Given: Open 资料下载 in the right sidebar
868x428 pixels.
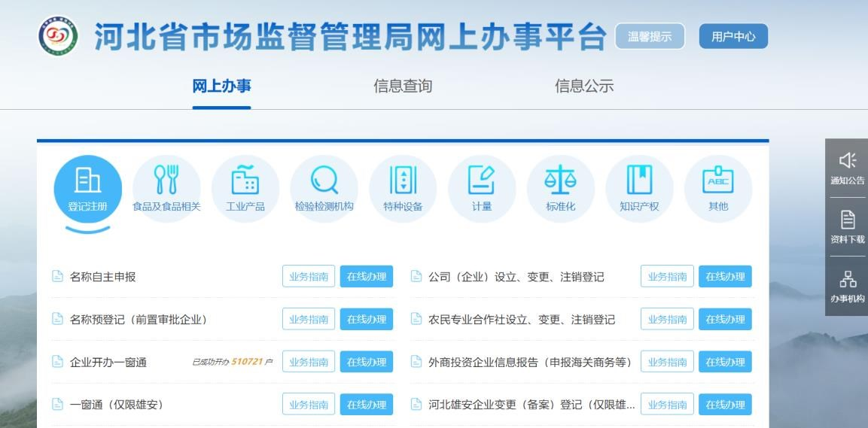Looking at the screenshot, I should pos(847,227).
